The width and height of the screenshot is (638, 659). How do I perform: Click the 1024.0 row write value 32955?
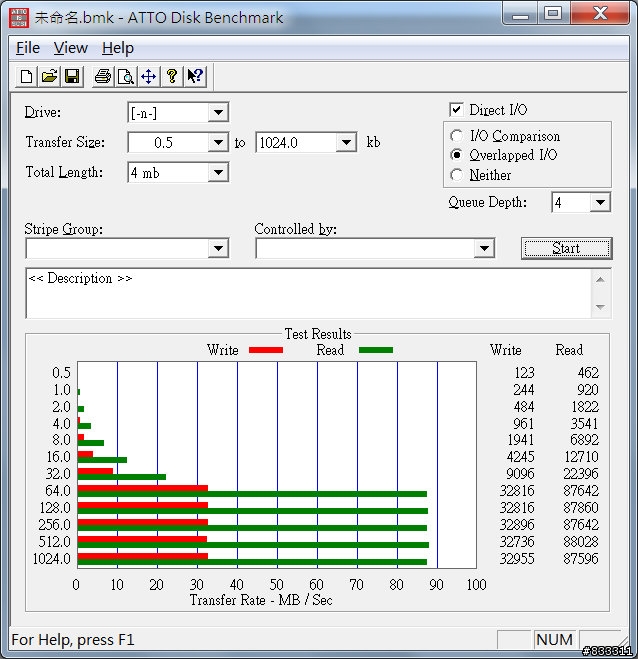coord(517,559)
